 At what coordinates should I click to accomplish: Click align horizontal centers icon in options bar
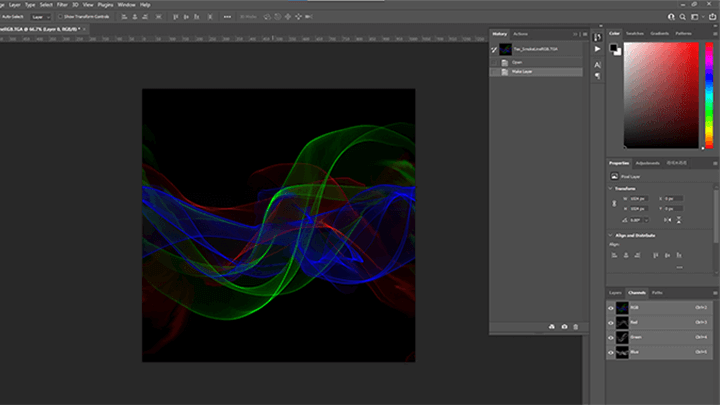135,17
